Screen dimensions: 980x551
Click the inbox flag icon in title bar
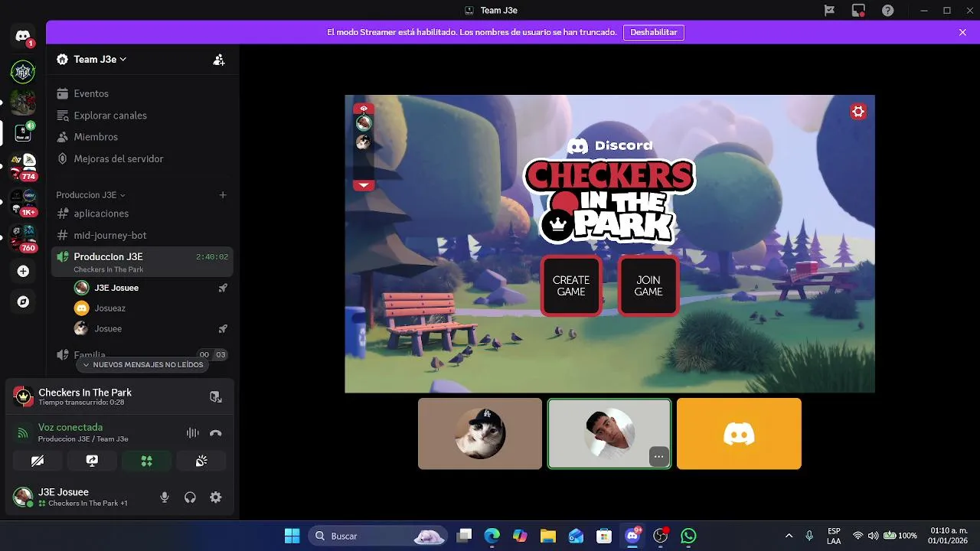click(x=829, y=11)
